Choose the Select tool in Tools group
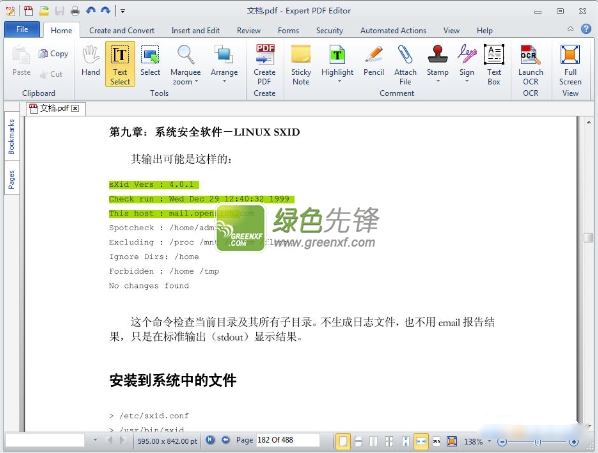Image resolution: width=598 pixels, height=453 pixels. pyautogui.click(x=150, y=61)
